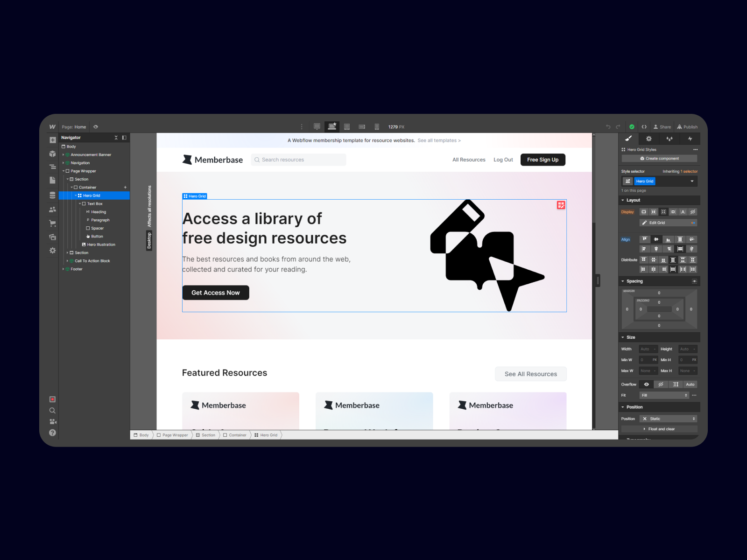Viewport: 747px width, 560px height.
Task: Set display to Flex
Action: pyautogui.click(x=654, y=212)
